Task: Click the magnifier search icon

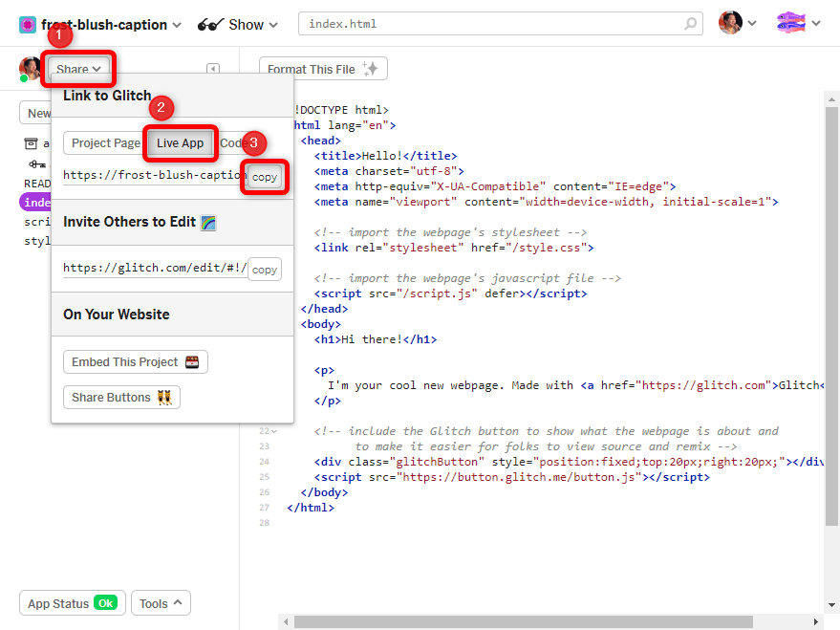Action: [x=691, y=24]
